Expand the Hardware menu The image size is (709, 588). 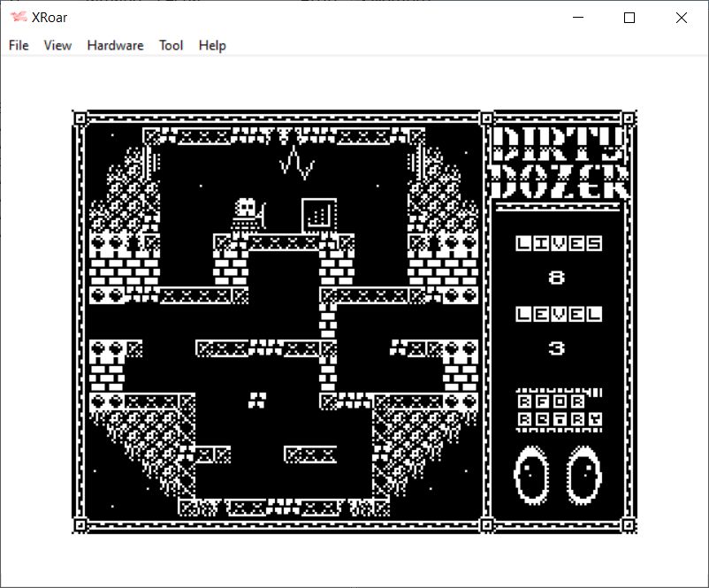[115, 45]
